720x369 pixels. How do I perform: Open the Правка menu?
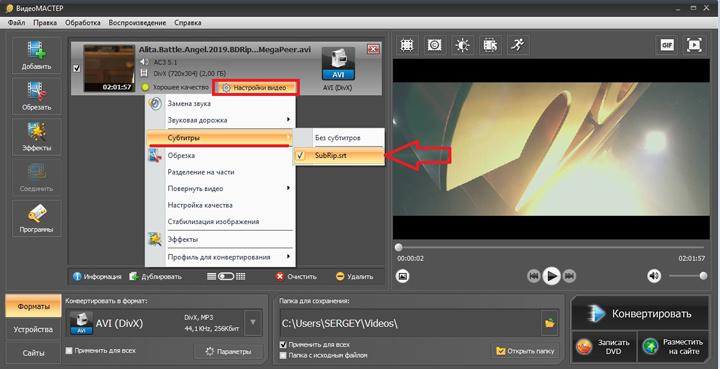point(45,22)
